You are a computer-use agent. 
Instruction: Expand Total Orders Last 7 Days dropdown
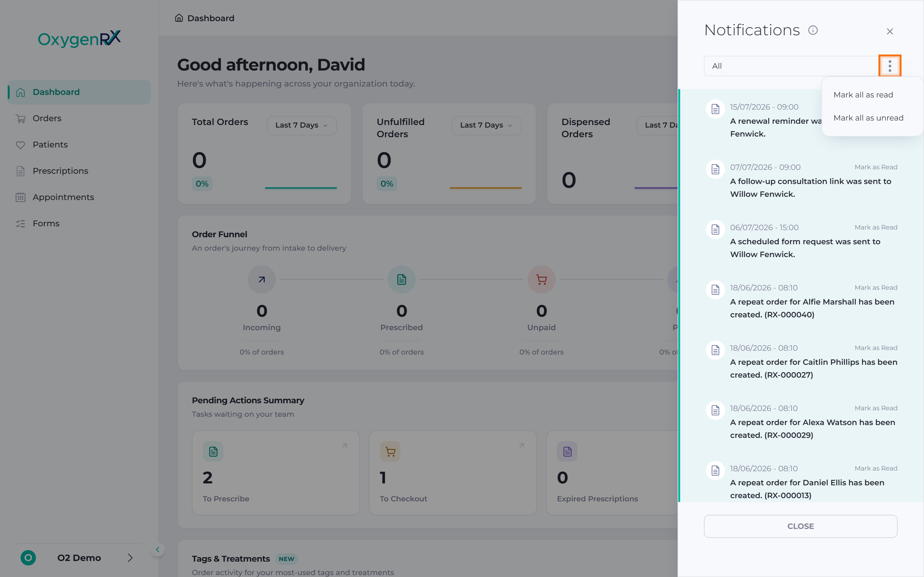point(302,125)
